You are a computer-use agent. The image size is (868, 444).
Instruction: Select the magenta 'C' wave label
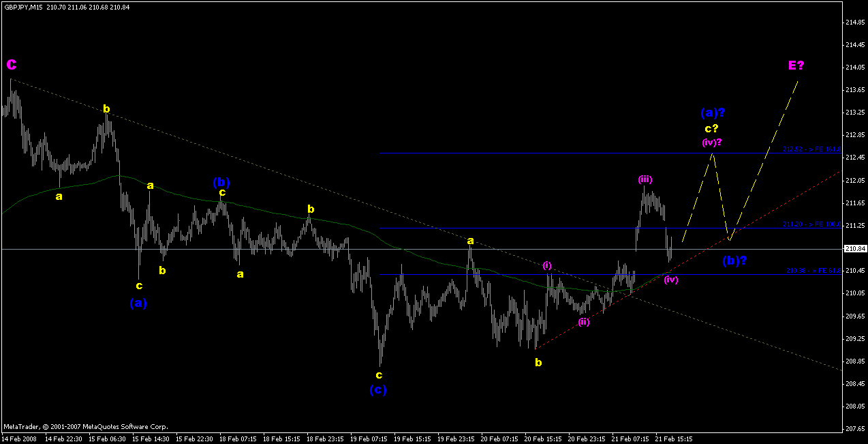point(12,65)
